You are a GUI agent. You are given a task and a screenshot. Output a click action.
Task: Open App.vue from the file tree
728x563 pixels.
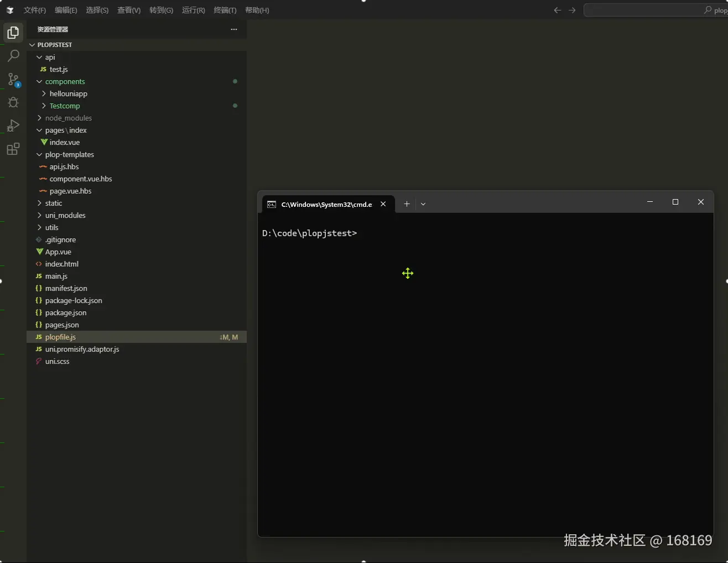point(58,252)
